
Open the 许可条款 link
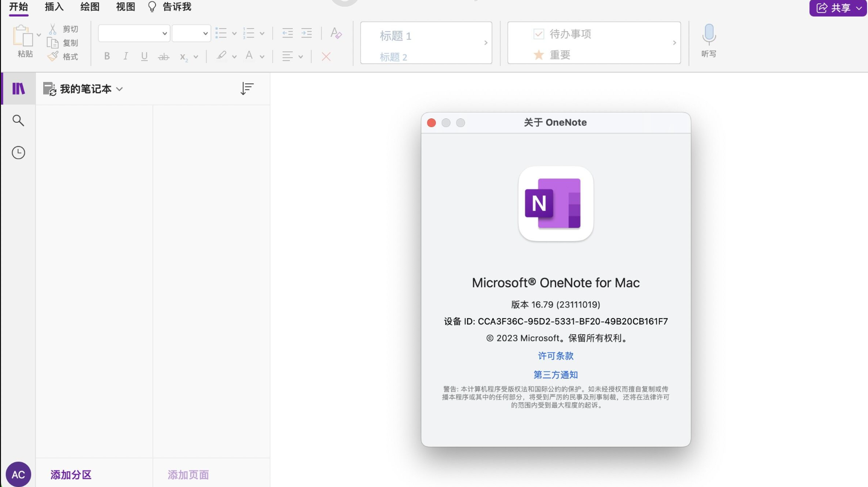pos(555,356)
